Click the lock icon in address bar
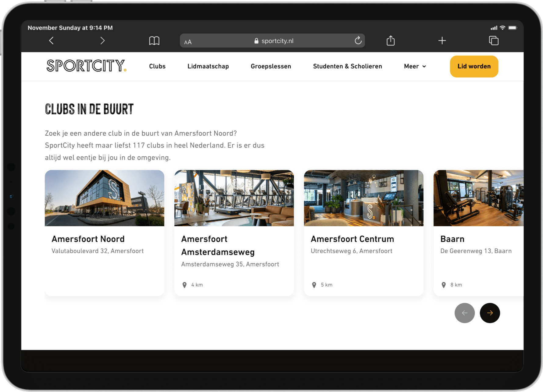The height and width of the screenshot is (392, 543). [x=256, y=41]
